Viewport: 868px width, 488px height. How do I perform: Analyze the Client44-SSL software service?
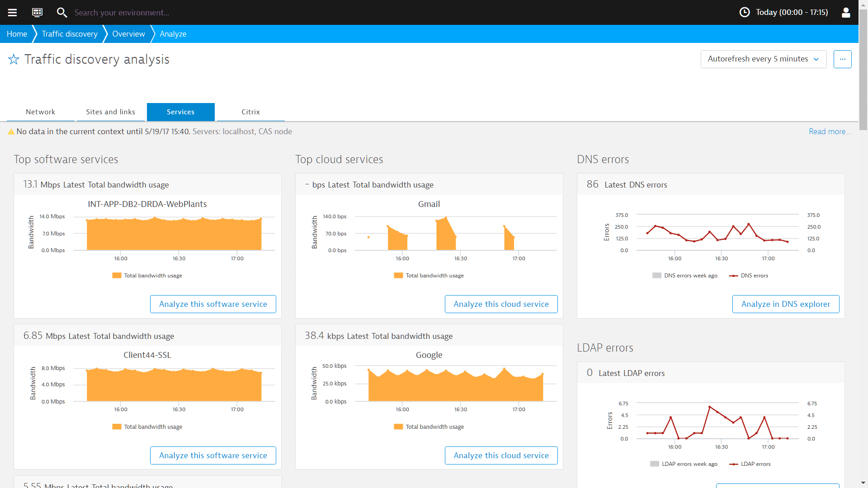click(213, 455)
